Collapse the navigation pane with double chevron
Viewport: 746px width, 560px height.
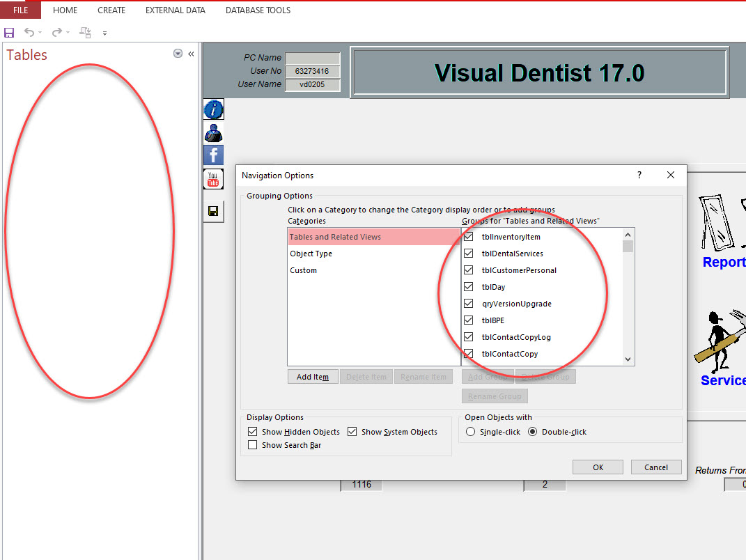(x=192, y=54)
